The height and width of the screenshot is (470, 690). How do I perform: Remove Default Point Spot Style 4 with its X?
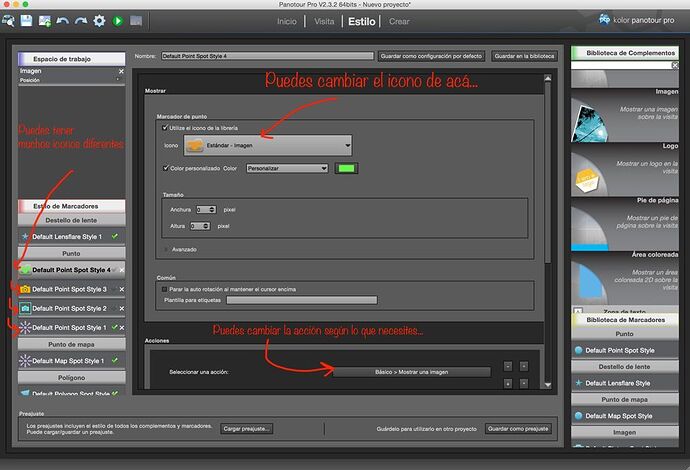pos(122,270)
